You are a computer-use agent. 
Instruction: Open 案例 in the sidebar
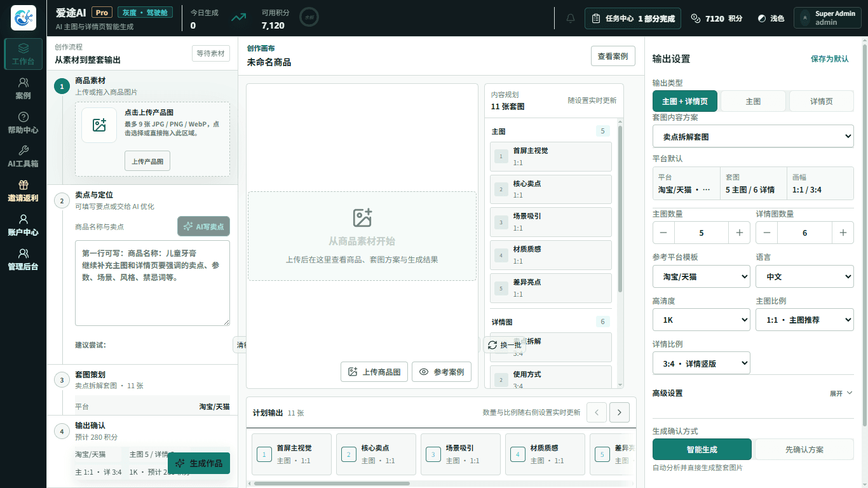coord(24,88)
